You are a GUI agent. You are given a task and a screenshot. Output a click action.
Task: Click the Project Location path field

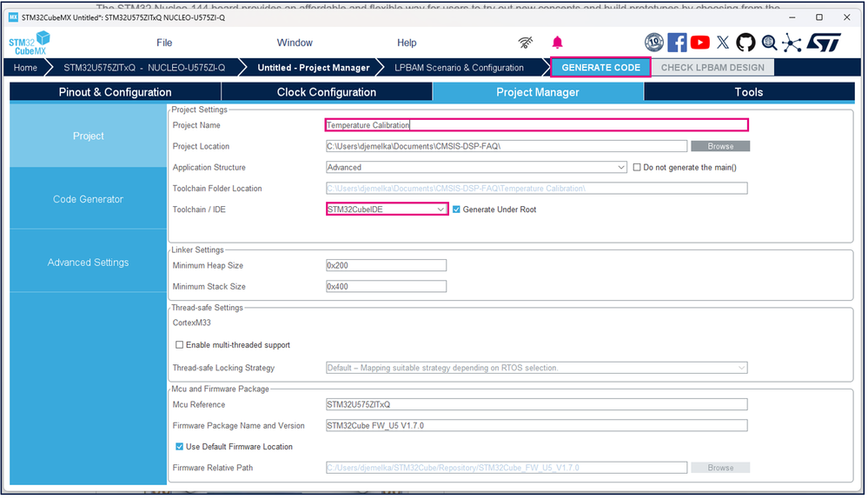506,146
